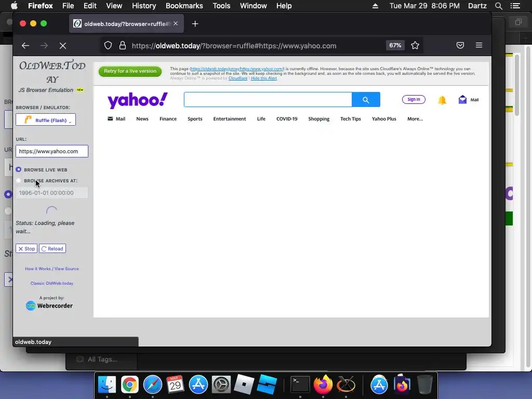
Task: Click the Firefox back arrow
Action: tap(25, 46)
